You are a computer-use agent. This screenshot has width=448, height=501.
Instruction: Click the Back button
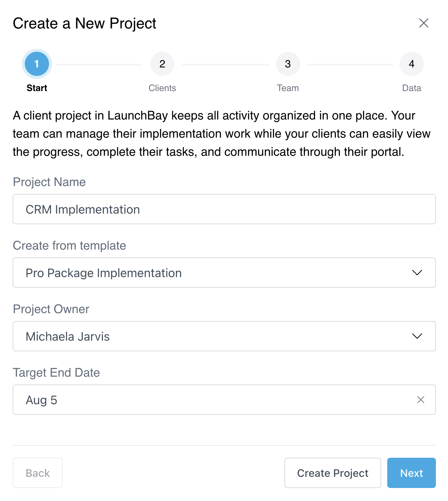click(x=37, y=473)
